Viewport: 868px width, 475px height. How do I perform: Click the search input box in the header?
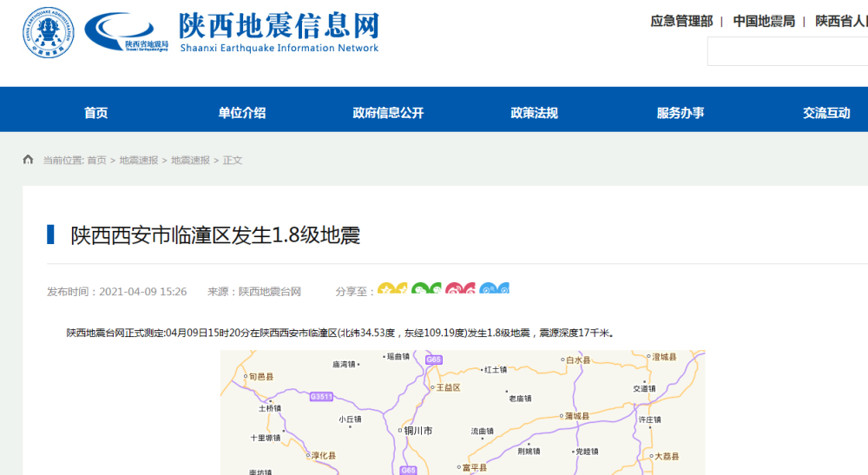pyautogui.click(x=788, y=51)
